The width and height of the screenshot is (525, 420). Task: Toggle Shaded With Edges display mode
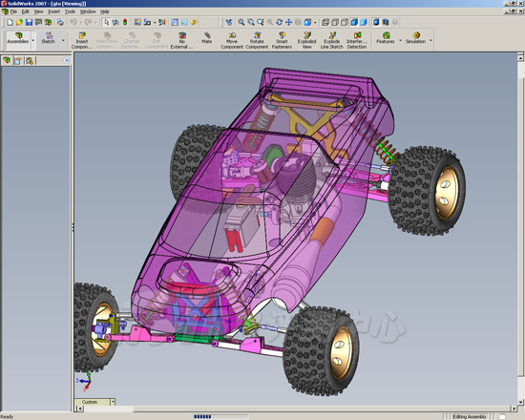tap(354, 23)
